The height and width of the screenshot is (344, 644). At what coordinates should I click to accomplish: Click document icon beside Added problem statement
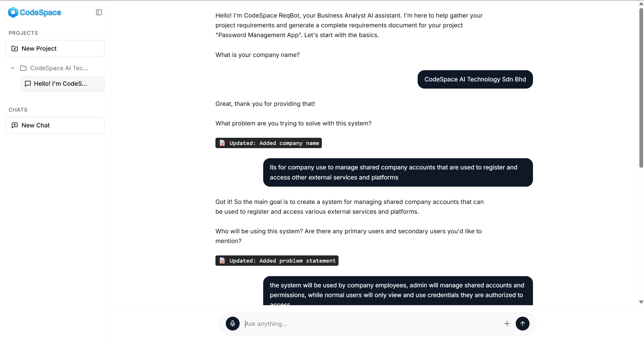(x=222, y=261)
